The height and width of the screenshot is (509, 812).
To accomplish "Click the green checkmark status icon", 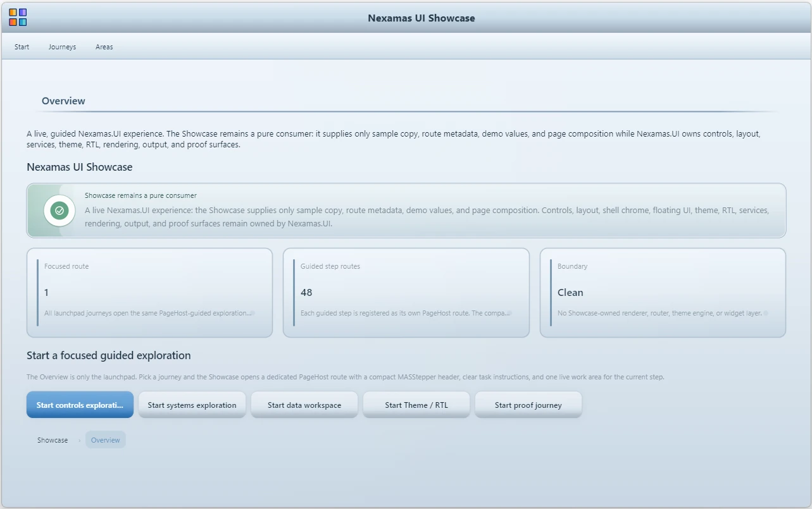I will point(59,211).
